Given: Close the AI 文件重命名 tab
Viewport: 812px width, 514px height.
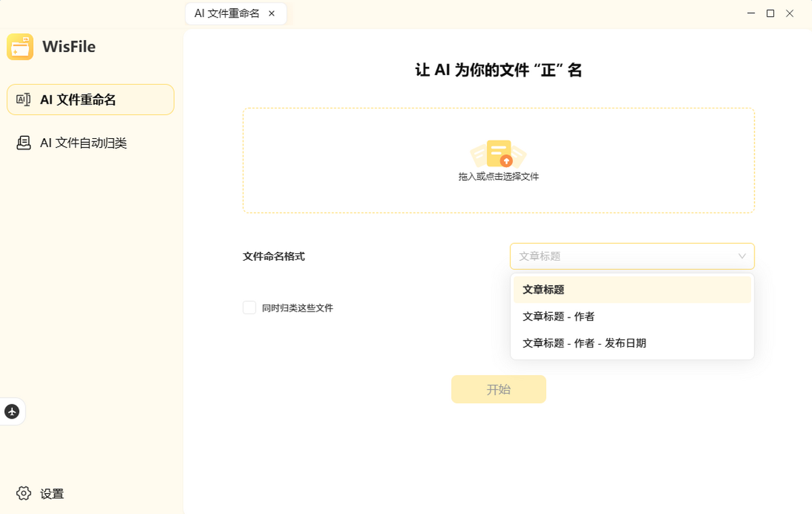Looking at the screenshot, I should [x=272, y=13].
